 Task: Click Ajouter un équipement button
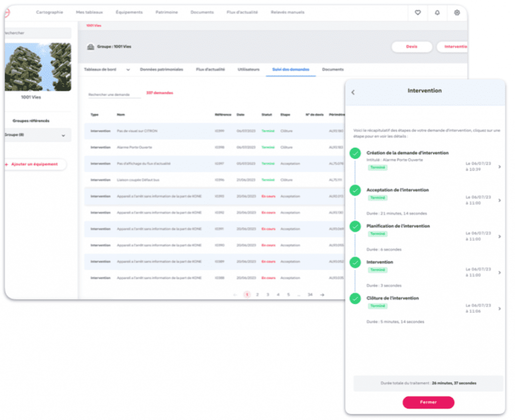(34, 164)
